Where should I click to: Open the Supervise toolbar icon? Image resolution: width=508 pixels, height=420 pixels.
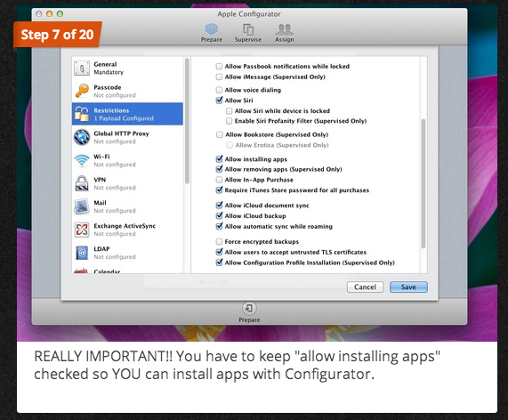[248, 29]
